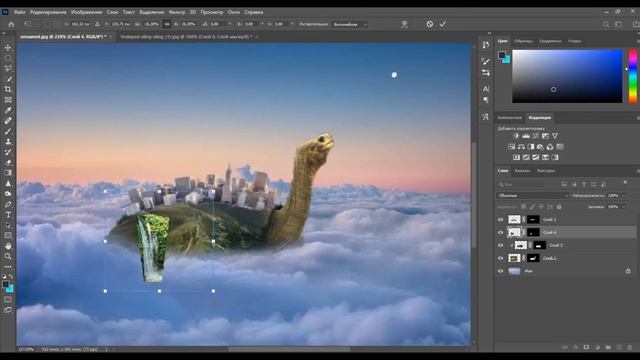The image size is (640, 360).
Task: Open the layer filter type dropdown
Action: click(521, 184)
